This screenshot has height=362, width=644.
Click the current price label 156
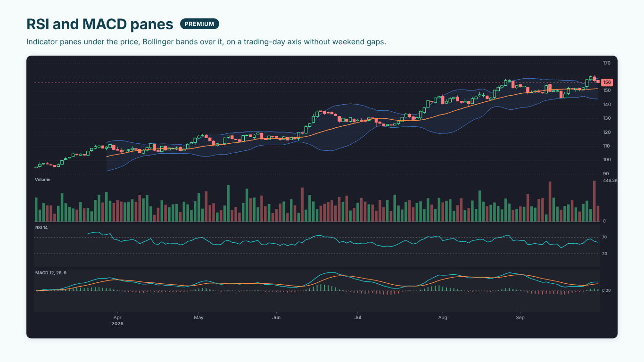(x=607, y=82)
